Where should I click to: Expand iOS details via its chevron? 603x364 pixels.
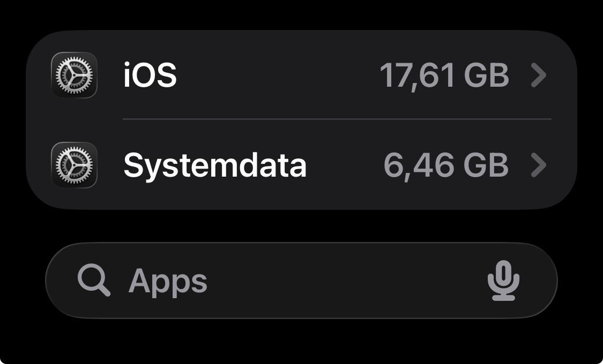coord(538,75)
